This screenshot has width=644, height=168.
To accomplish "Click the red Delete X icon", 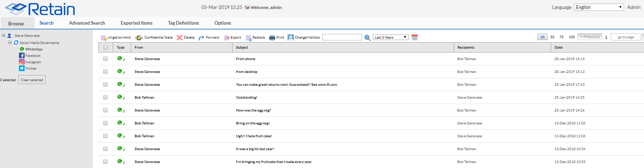I will tap(179, 38).
